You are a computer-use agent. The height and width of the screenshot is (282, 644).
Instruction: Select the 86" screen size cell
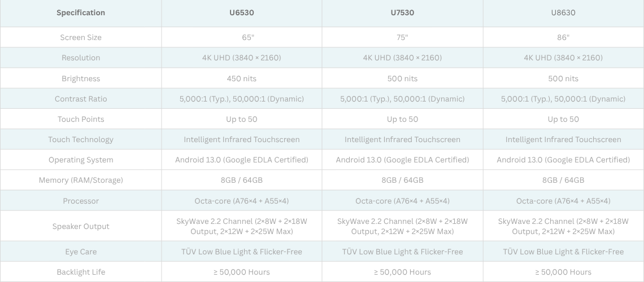(x=563, y=37)
